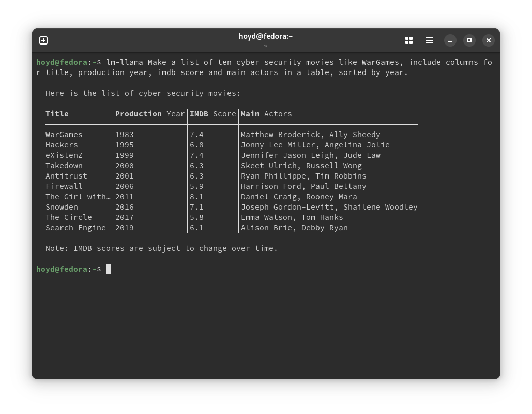The width and height of the screenshot is (532, 414).
Task: Click the Title column header
Action: click(x=57, y=114)
